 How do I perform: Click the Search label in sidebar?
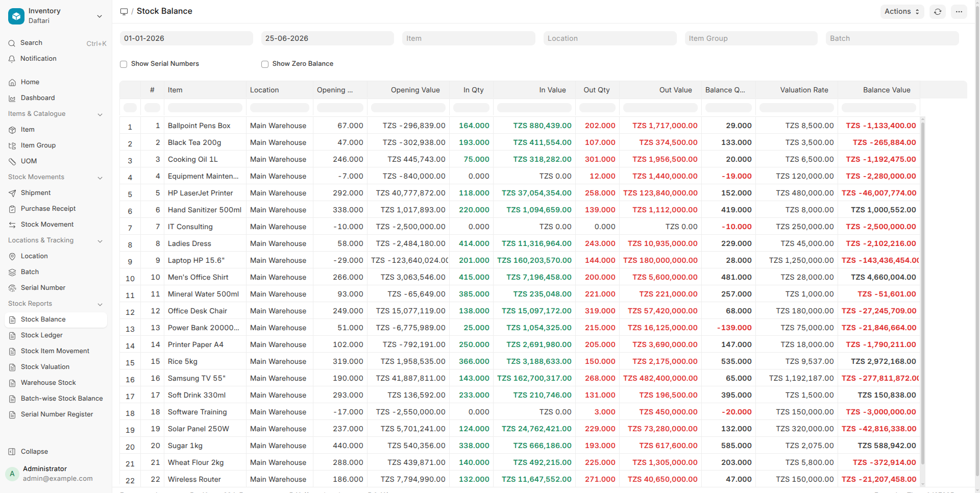tap(31, 43)
